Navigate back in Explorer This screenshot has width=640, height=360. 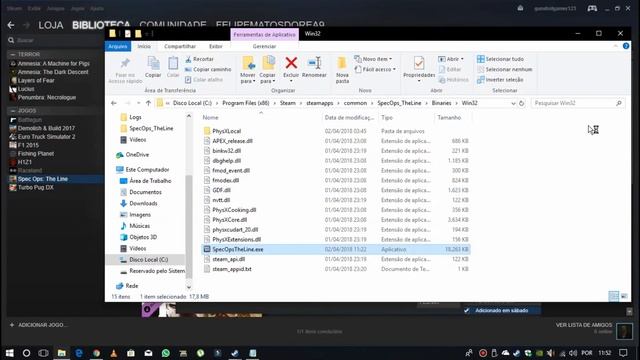point(114,103)
